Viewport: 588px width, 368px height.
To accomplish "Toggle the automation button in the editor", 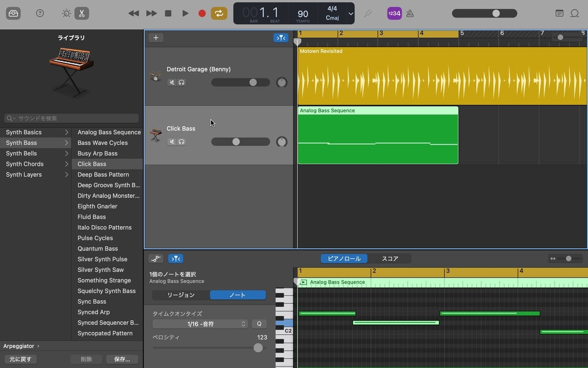I will [x=156, y=259].
